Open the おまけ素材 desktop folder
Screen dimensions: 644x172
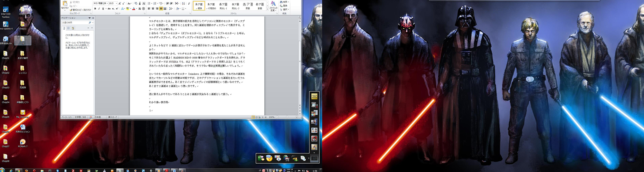point(23,55)
